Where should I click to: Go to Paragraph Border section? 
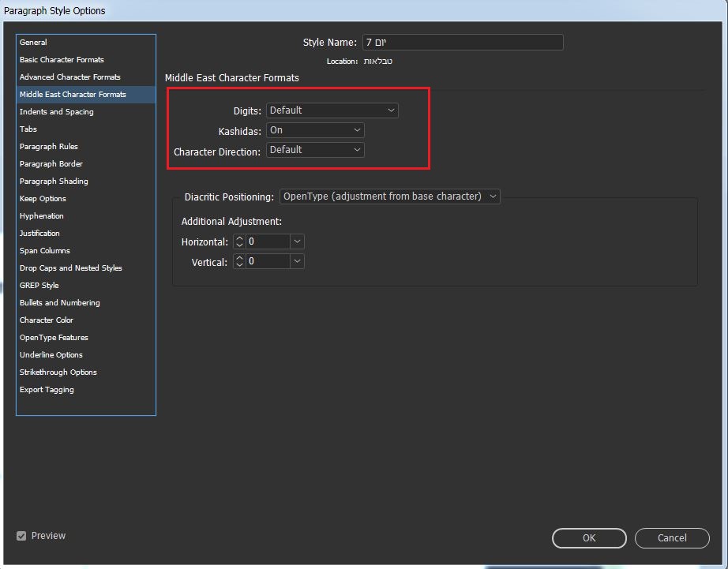point(86,164)
